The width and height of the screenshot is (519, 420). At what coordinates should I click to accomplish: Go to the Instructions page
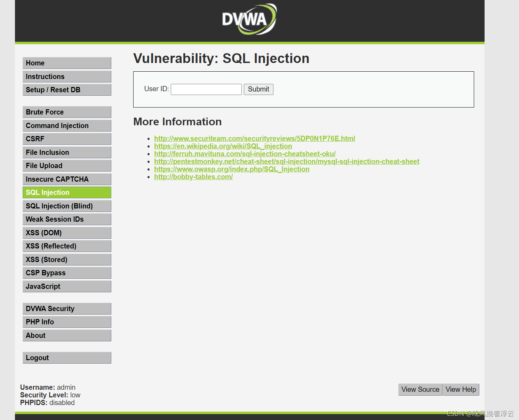(x=67, y=77)
